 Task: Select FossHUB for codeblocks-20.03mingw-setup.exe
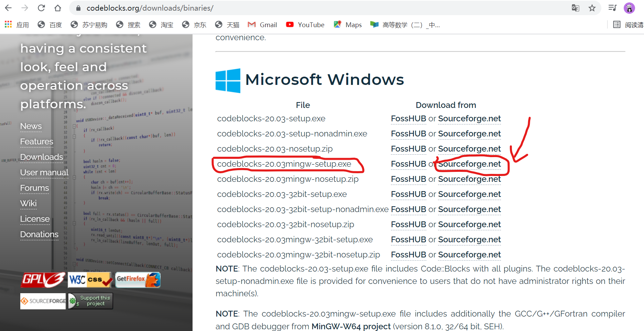point(408,164)
